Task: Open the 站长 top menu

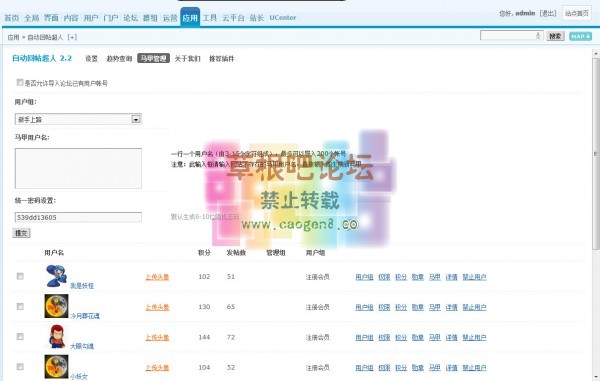Action: tap(257, 18)
